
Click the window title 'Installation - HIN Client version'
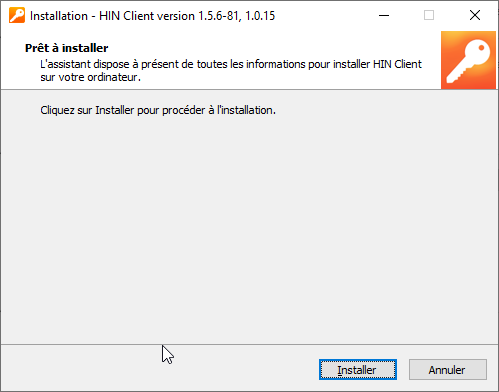coord(112,16)
